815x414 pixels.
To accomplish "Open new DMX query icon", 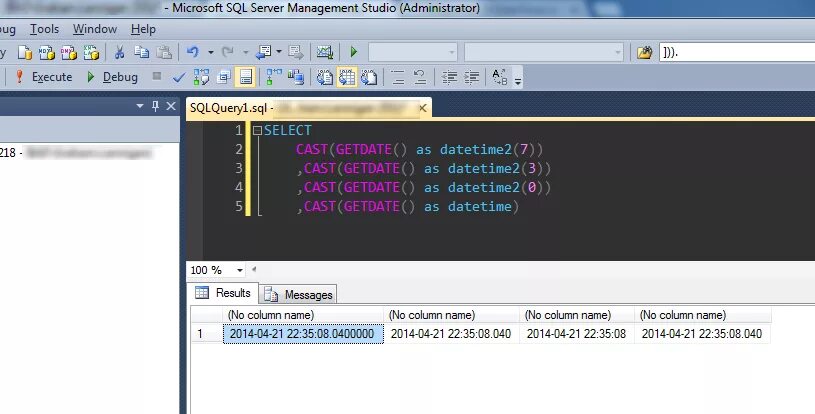I will pyautogui.click(x=69, y=52).
